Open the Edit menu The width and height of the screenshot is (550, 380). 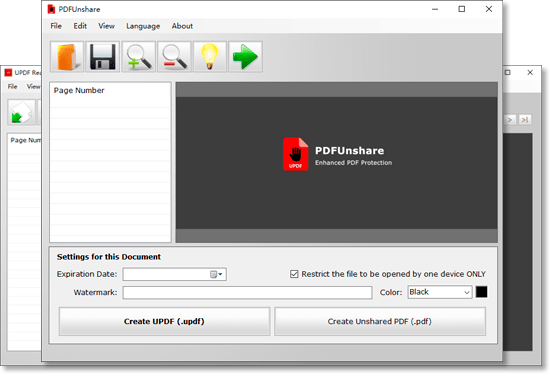(x=80, y=26)
